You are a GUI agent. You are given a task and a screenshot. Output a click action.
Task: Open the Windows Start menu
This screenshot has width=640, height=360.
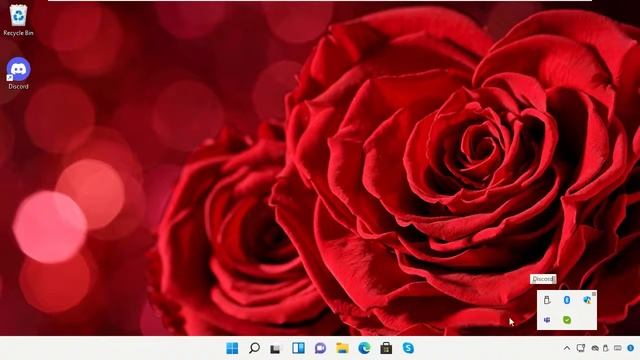pyautogui.click(x=232, y=348)
